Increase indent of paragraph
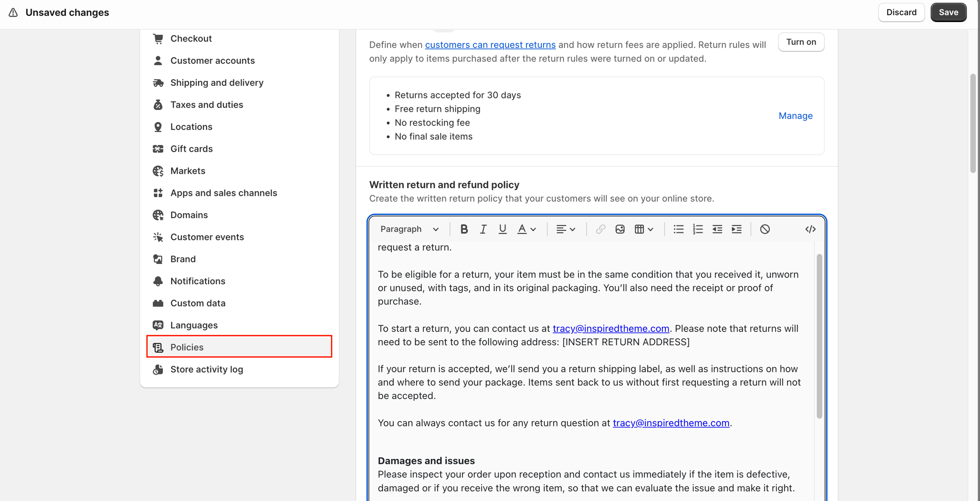 [x=737, y=229]
